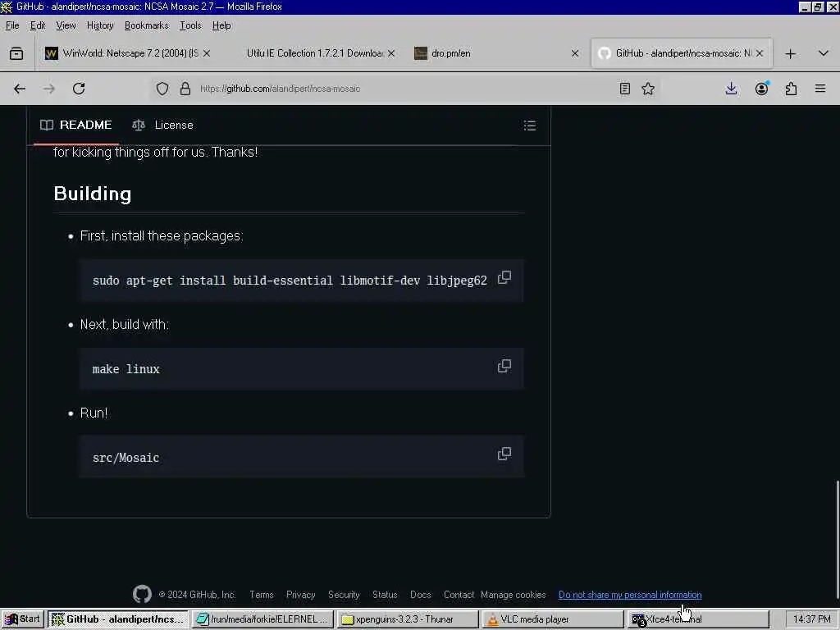840x630 pixels.
Task: Open the View menu
Action: 66,25
